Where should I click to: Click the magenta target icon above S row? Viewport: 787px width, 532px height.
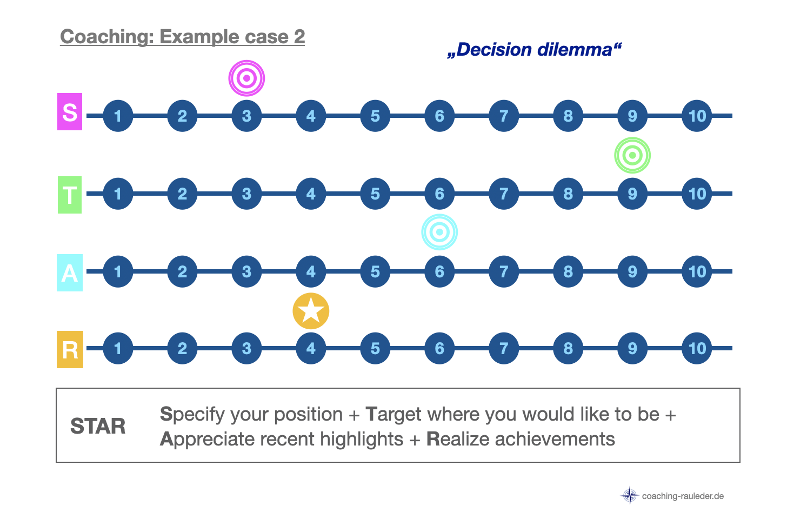coord(246,78)
